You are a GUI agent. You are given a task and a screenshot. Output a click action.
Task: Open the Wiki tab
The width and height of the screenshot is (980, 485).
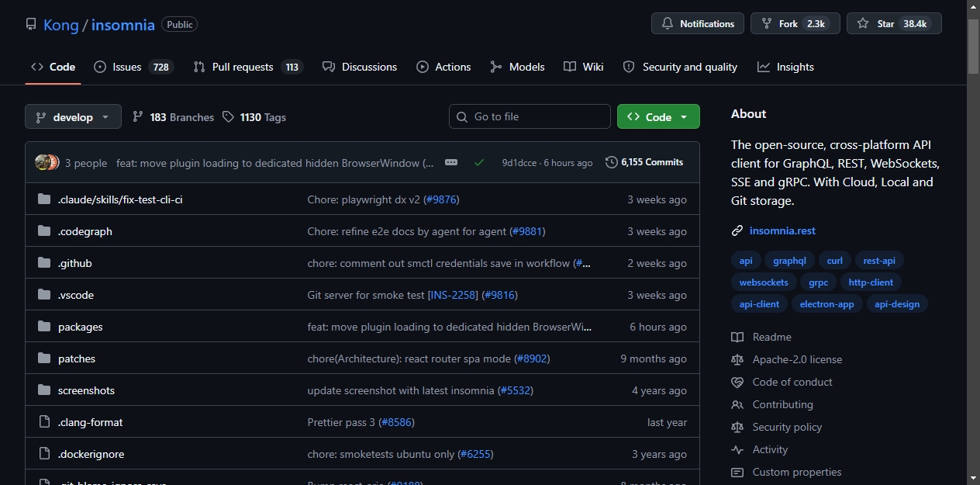(584, 67)
